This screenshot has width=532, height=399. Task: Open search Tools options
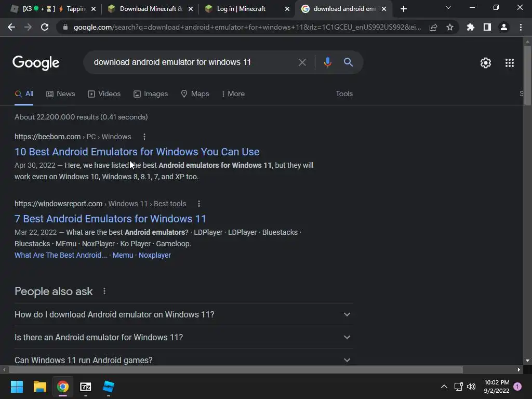[344, 94]
